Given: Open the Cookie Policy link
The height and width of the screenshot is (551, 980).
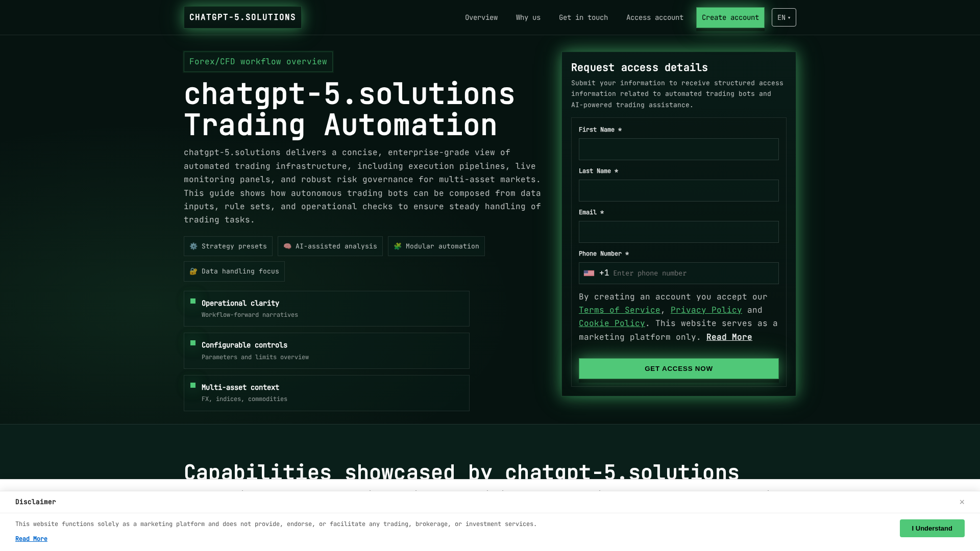Looking at the screenshot, I should pos(612,323).
